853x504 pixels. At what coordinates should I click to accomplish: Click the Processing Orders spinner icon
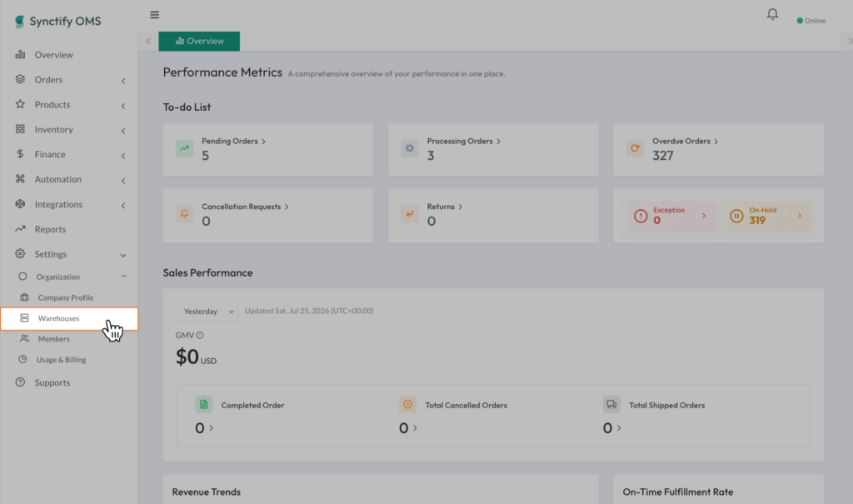pos(410,148)
